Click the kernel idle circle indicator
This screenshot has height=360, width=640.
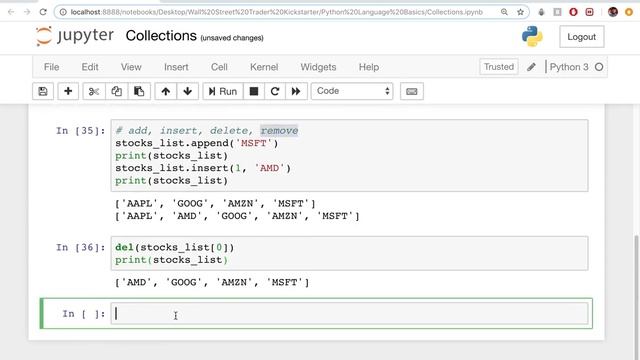click(x=599, y=67)
